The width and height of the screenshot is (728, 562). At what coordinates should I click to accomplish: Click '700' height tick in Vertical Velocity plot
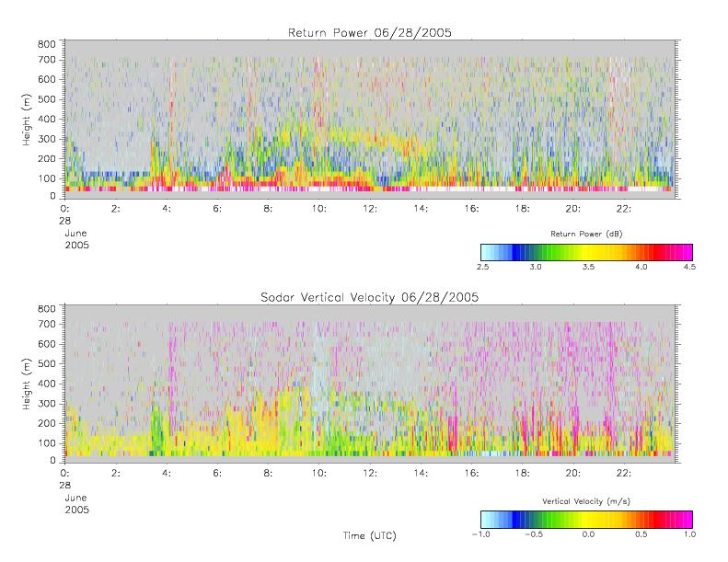point(46,324)
